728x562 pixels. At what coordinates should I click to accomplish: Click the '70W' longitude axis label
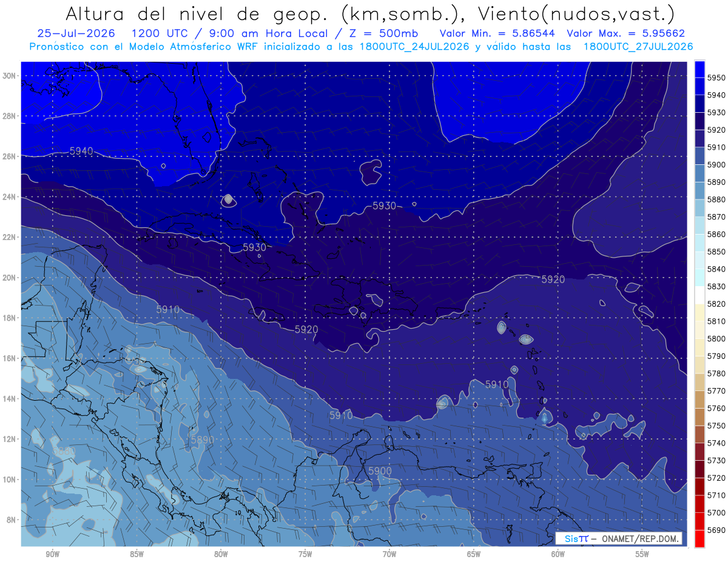(389, 554)
